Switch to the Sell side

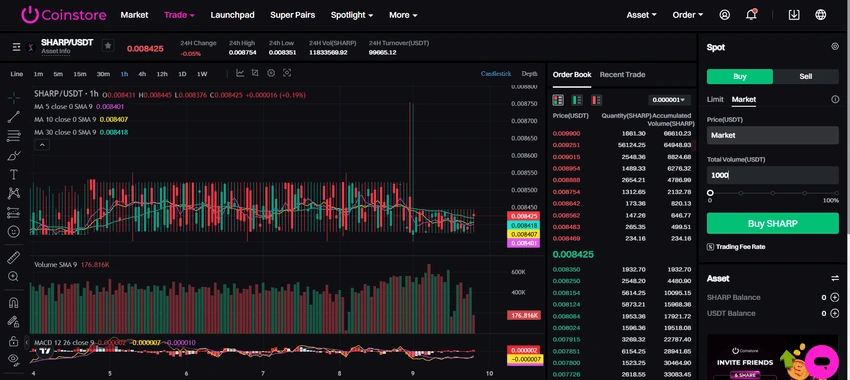[806, 76]
